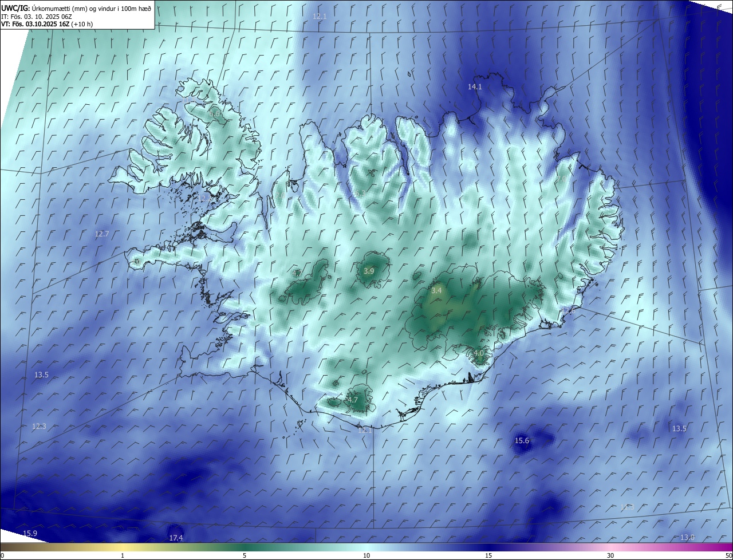Click the color scale tick labeled 1

point(123,555)
